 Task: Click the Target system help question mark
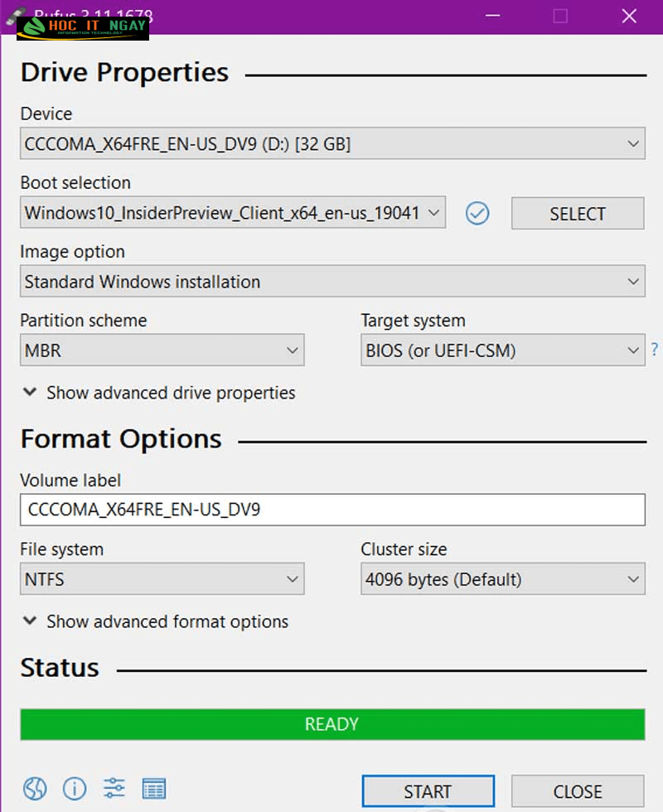tap(655, 349)
